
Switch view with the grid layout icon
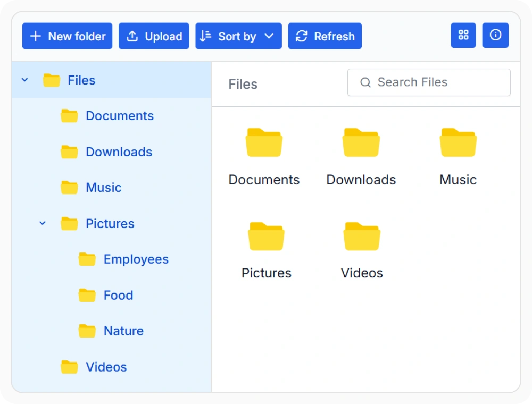[x=463, y=35]
